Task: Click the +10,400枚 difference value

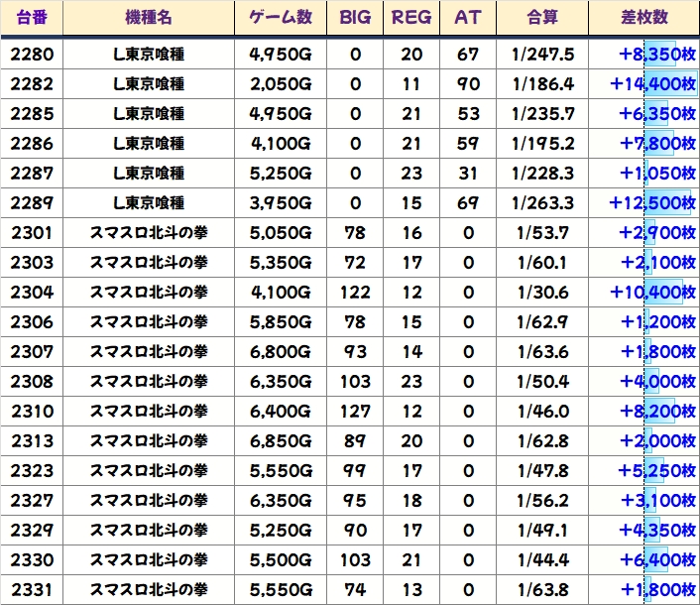Action: pyautogui.click(x=653, y=293)
